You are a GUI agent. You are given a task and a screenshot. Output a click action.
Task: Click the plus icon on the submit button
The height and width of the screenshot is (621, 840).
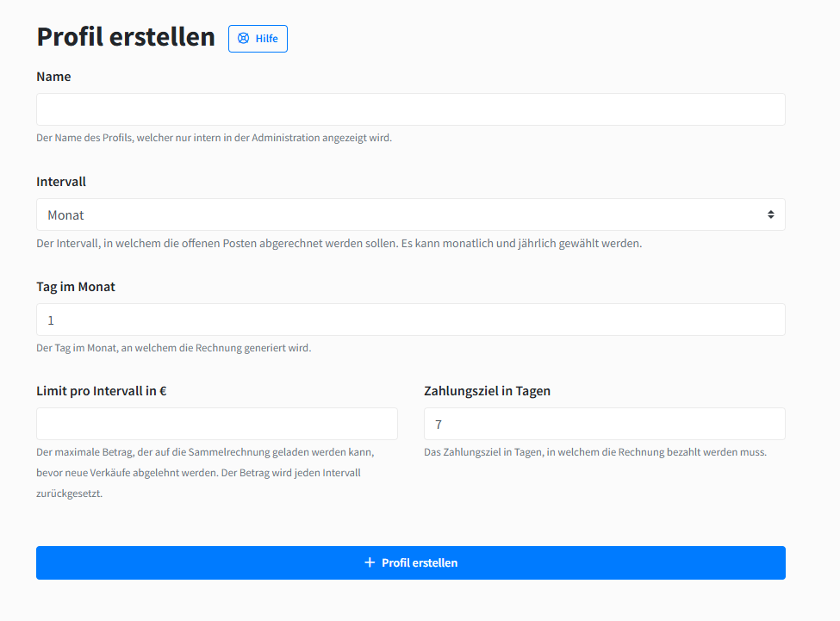[x=370, y=562]
